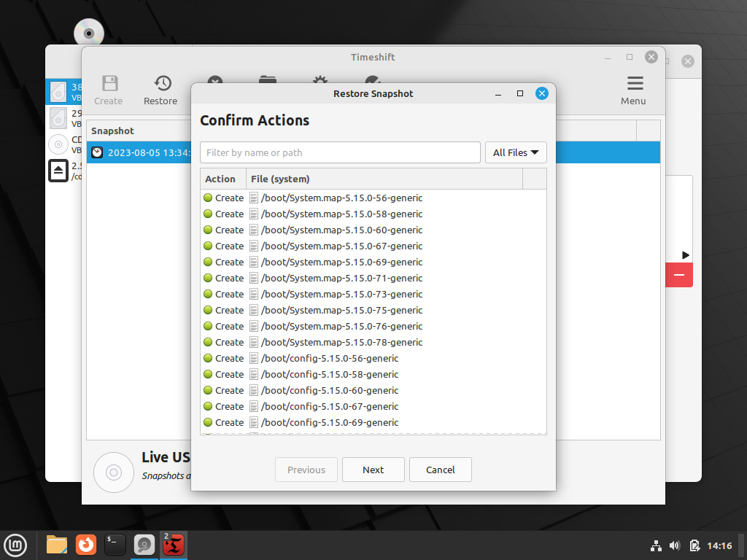Click the green status dot for System.map-5.15.0-56-generic

point(208,198)
